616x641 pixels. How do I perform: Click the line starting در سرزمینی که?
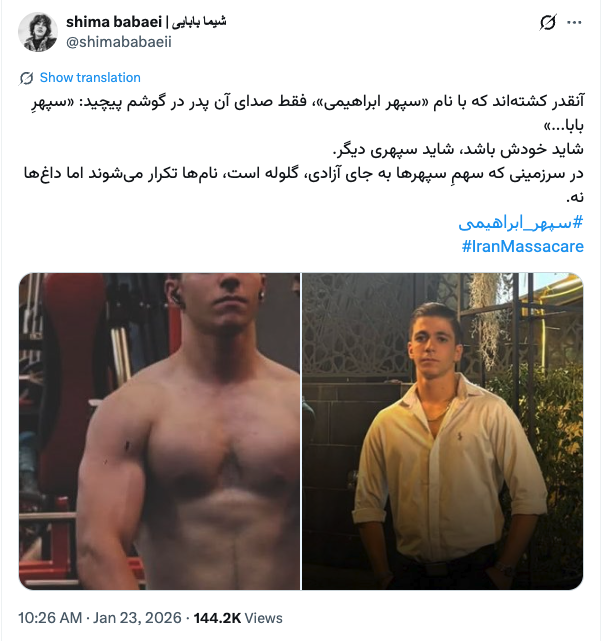[304, 173]
